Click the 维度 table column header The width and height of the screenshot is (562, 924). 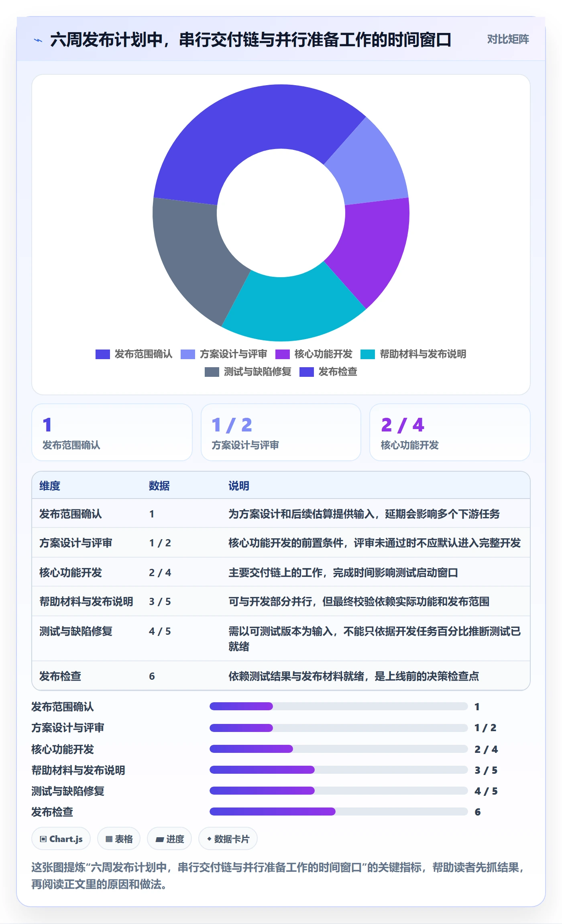pyautogui.click(x=50, y=486)
